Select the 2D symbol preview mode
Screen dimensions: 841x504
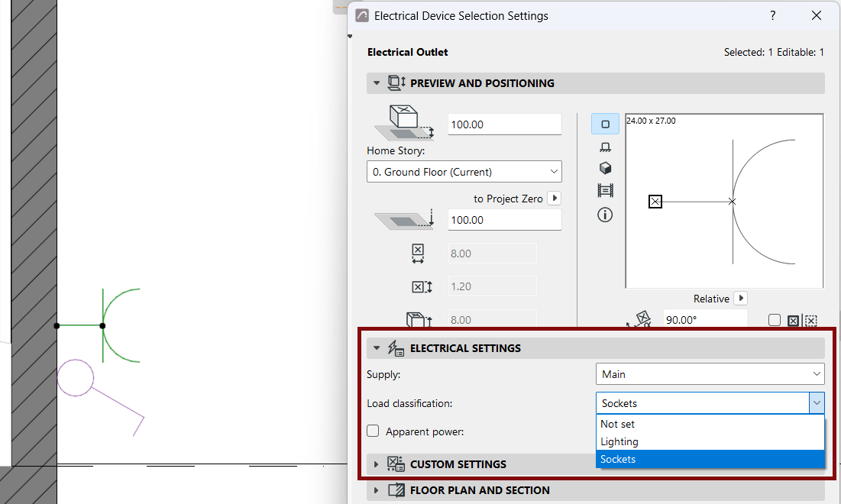605,124
